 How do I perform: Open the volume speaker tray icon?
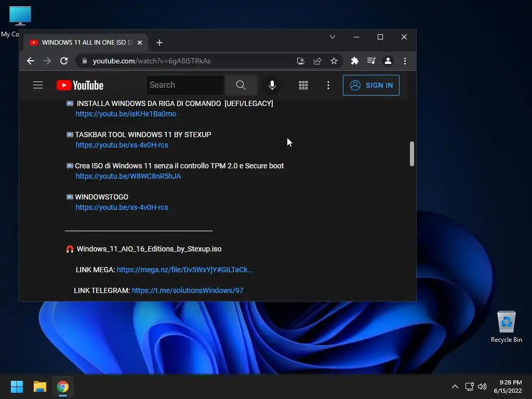[482, 387]
